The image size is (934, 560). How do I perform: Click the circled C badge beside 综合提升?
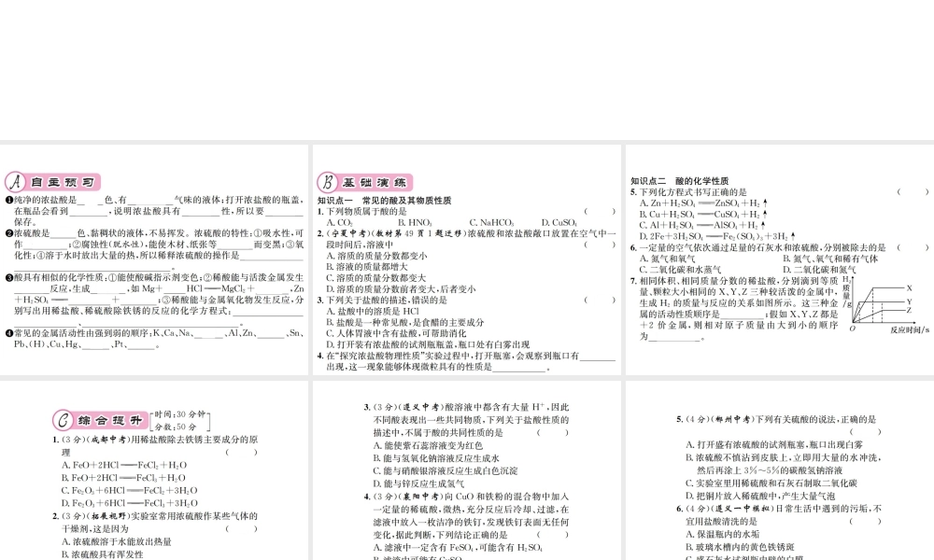pyautogui.click(x=63, y=420)
